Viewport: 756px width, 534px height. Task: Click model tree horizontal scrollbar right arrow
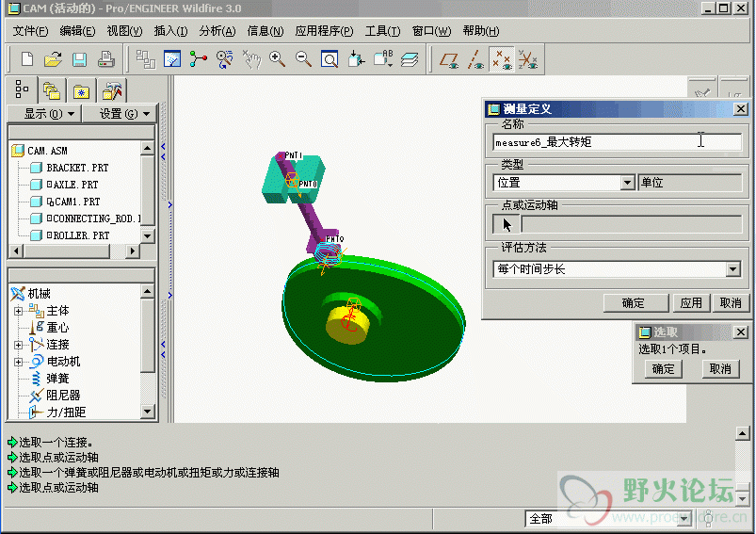(132, 251)
